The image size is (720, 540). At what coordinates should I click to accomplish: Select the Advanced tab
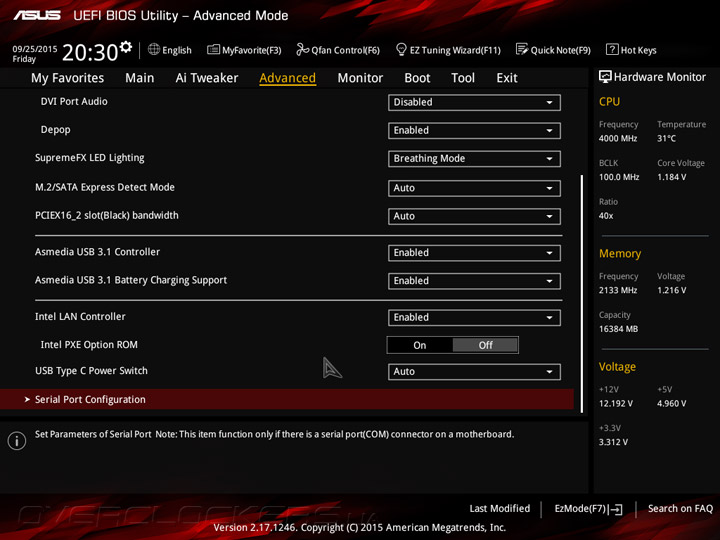click(287, 78)
